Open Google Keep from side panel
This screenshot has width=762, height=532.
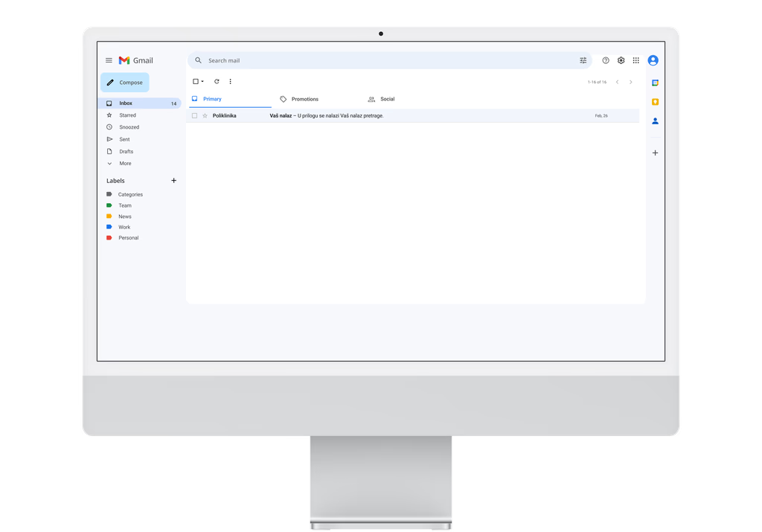[x=655, y=102]
